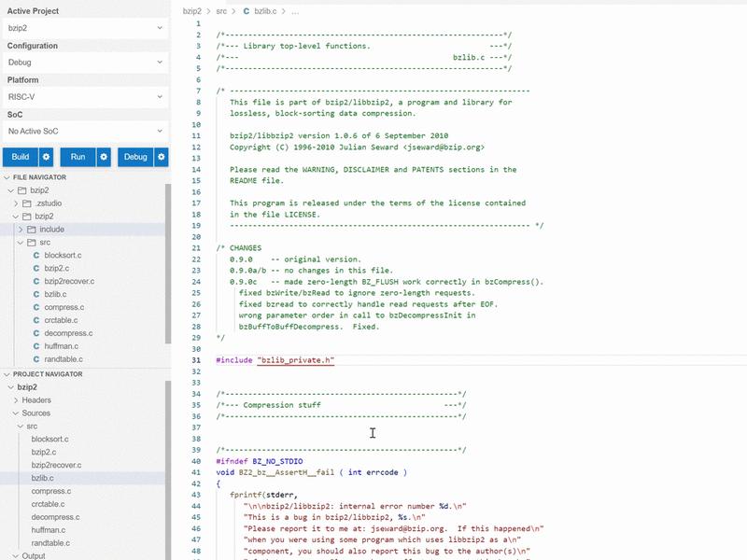Viewport: 747px width, 560px height.
Task: Open the No Active SoC dropdown
Action: (x=86, y=131)
